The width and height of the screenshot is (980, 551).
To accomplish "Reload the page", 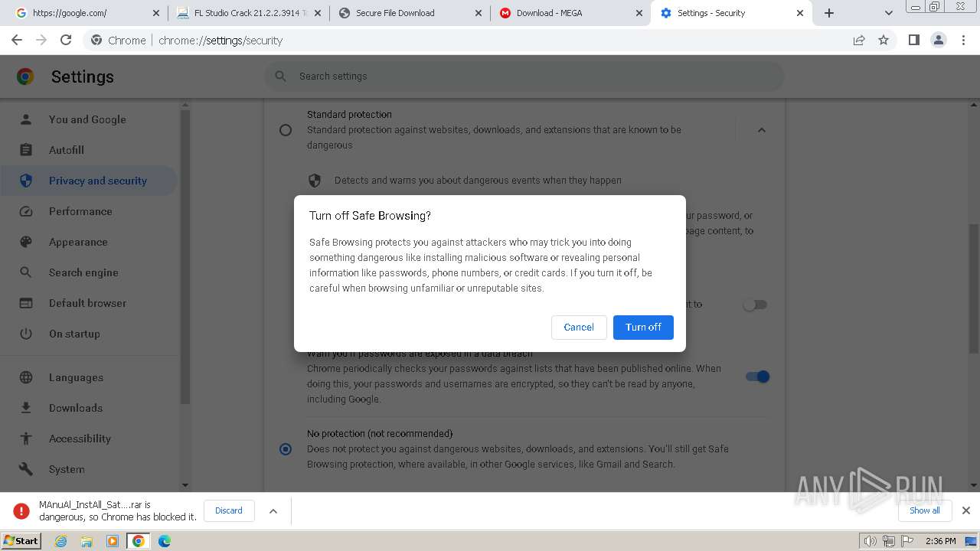I will point(66,41).
